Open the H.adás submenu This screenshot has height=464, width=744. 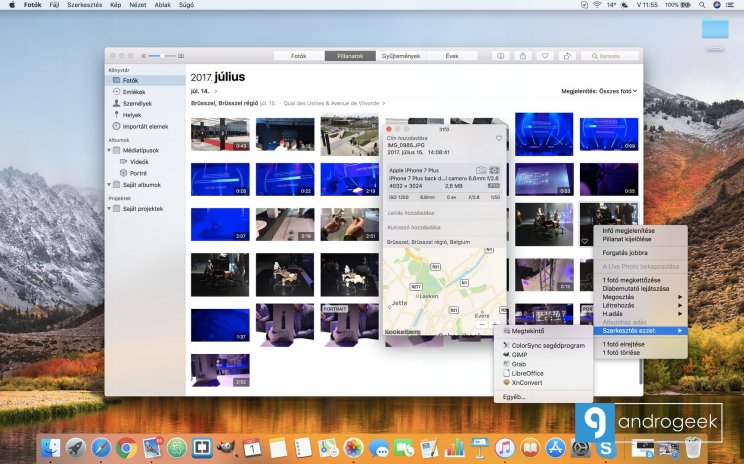(641, 314)
